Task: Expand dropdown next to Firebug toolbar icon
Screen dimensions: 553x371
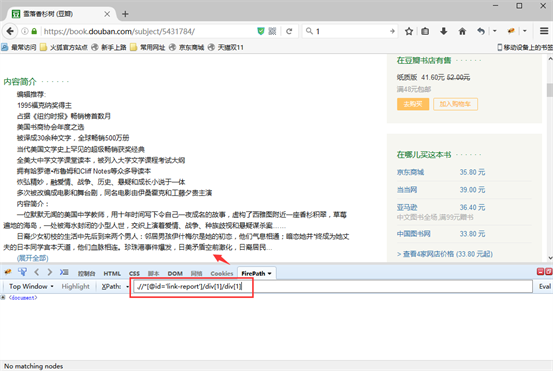Action: point(524,31)
